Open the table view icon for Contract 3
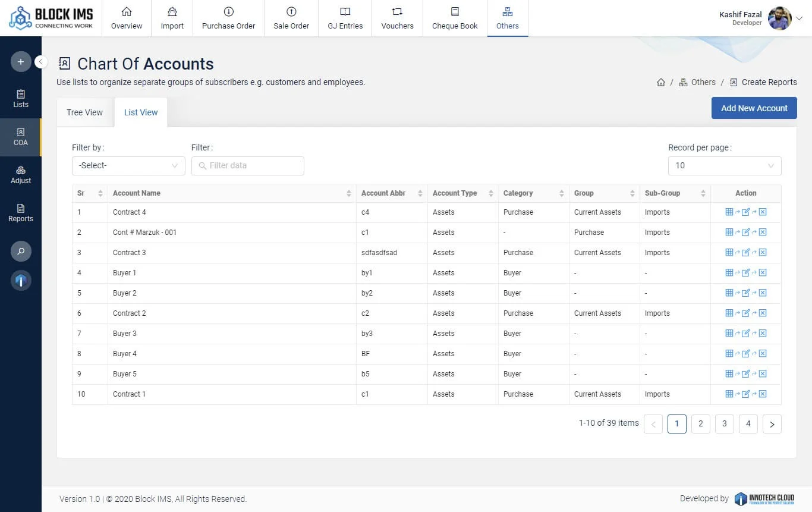Viewport: 812px width, 512px height. (x=729, y=253)
